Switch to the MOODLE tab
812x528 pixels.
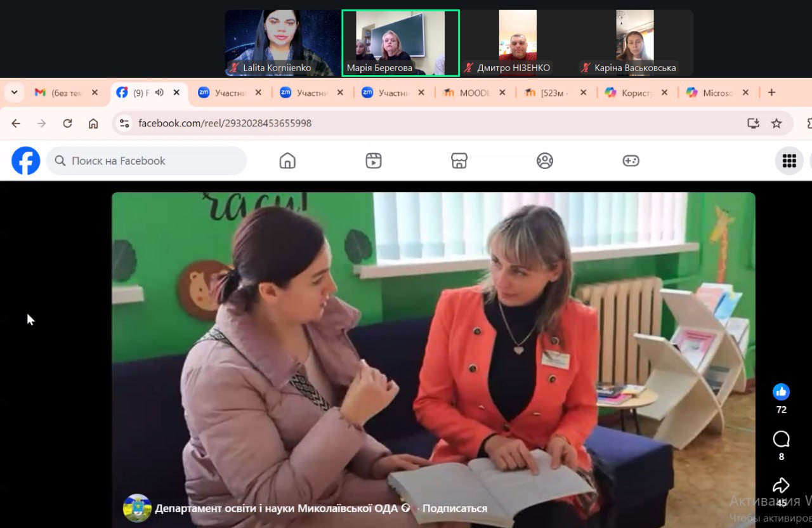475,93
